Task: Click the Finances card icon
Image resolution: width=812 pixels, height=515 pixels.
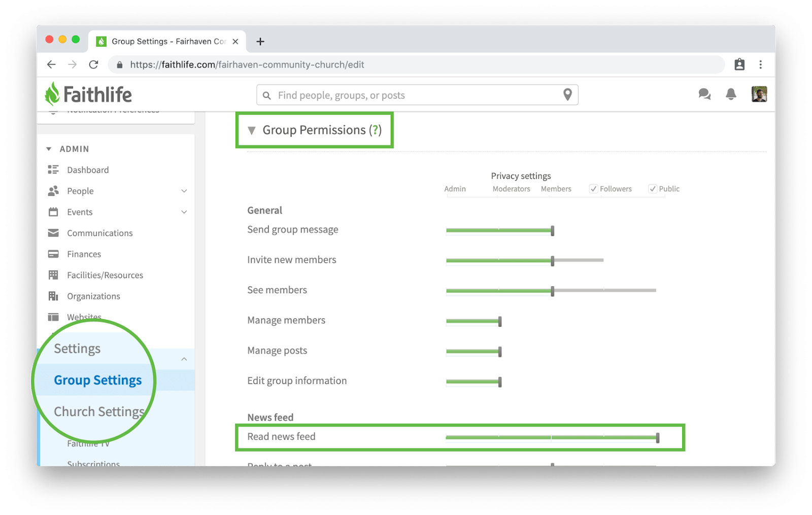Action: click(x=53, y=254)
